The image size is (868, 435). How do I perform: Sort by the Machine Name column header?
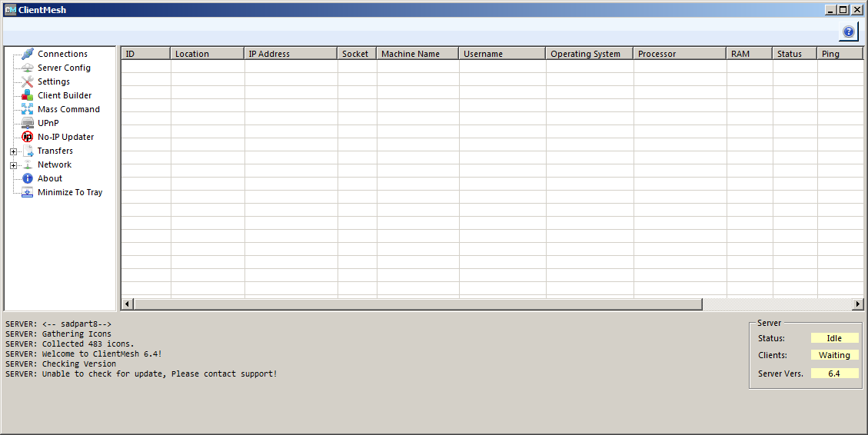click(417, 54)
